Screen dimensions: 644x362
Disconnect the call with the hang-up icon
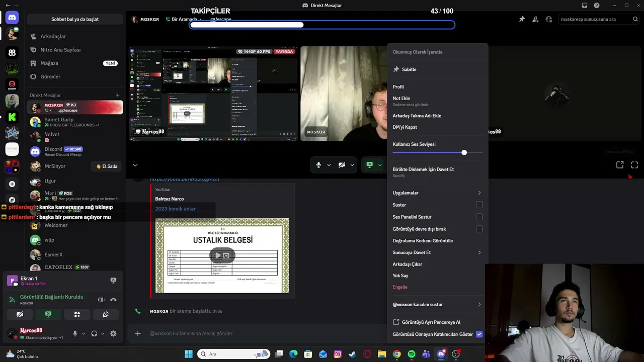[113, 300]
